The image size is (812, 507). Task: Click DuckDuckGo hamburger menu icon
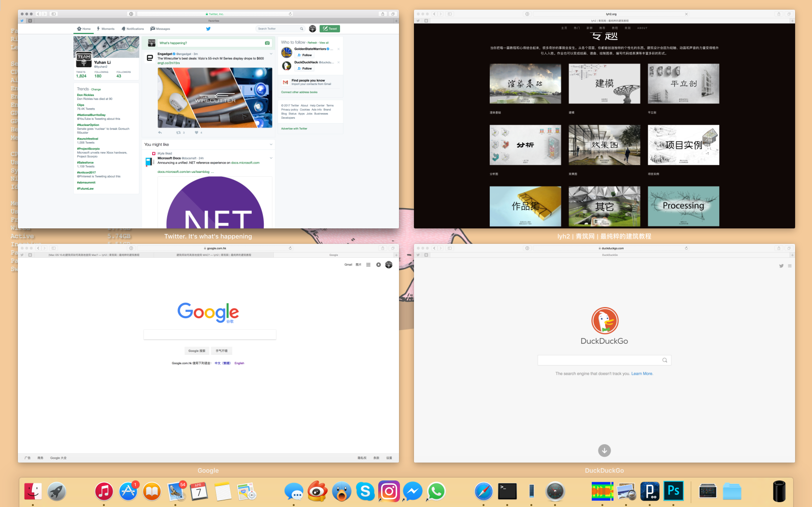pyautogui.click(x=790, y=266)
